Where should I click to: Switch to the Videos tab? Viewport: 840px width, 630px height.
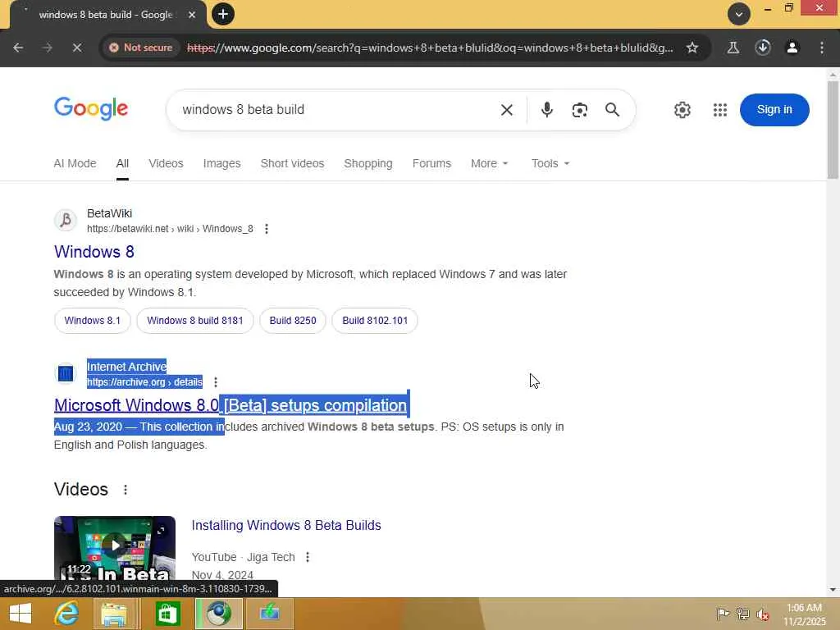[x=166, y=163]
